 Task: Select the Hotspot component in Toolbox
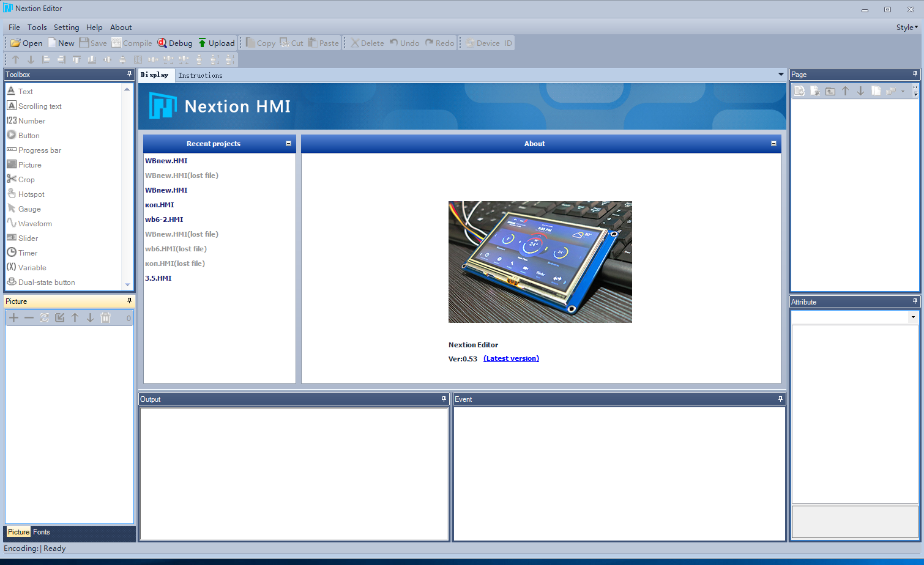[x=26, y=194]
